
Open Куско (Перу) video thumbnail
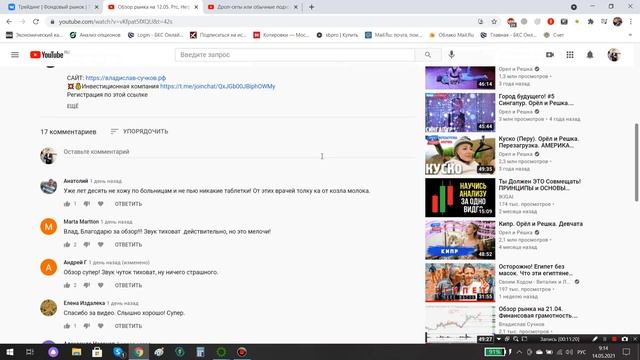(460, 155)
